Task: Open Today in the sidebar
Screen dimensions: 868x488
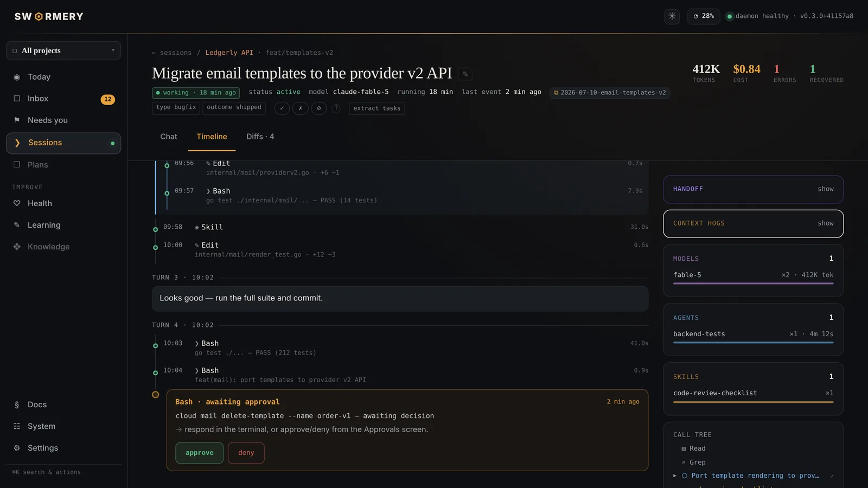Action: tap(63, 77)
